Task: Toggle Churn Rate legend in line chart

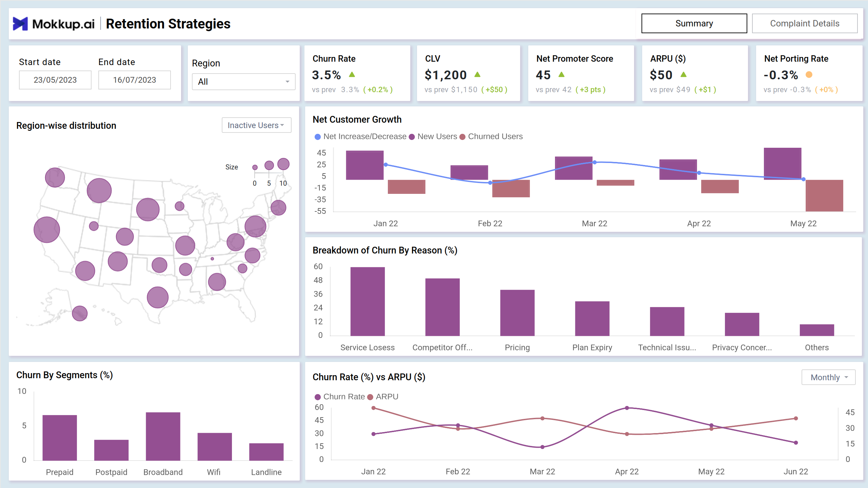Action: (x=340, y=397)
